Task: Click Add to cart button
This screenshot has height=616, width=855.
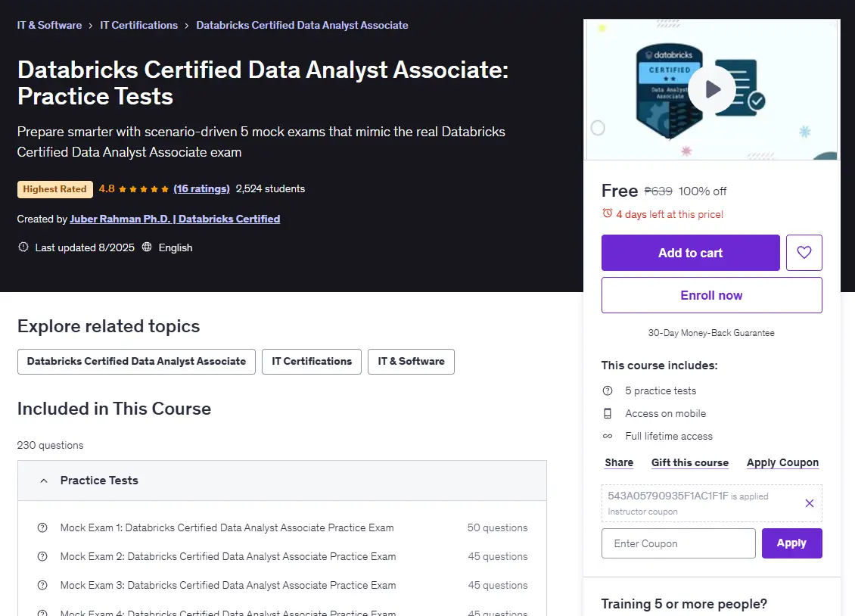Action: click(690, 253)
